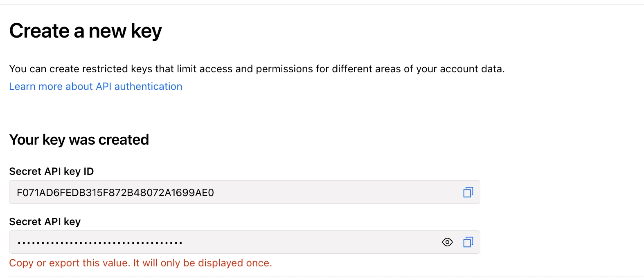Click the red "Copy or export this value" warning

[x=140, y=263]
